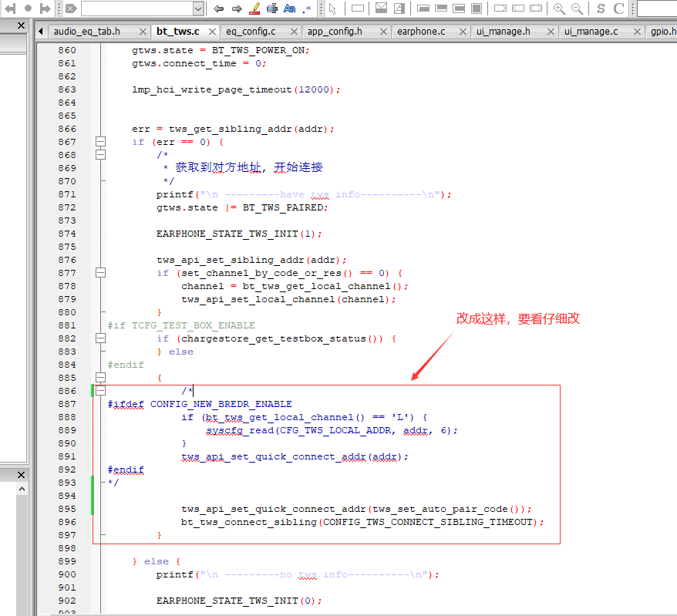This screenshot has height=616, width=677.
Task: Close the lower left side panel
Action: point(21,475)
